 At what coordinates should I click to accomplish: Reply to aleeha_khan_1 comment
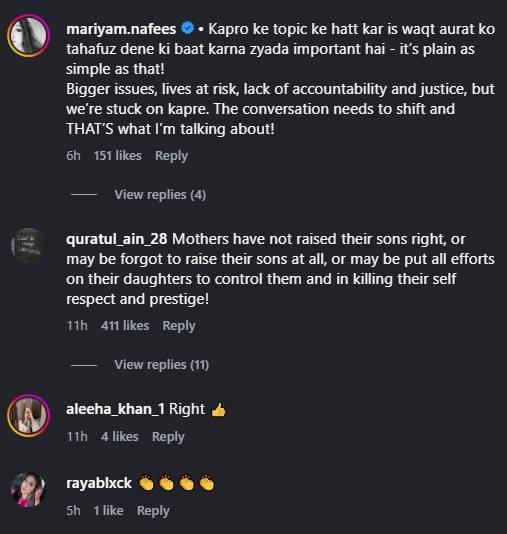[168, 437]
